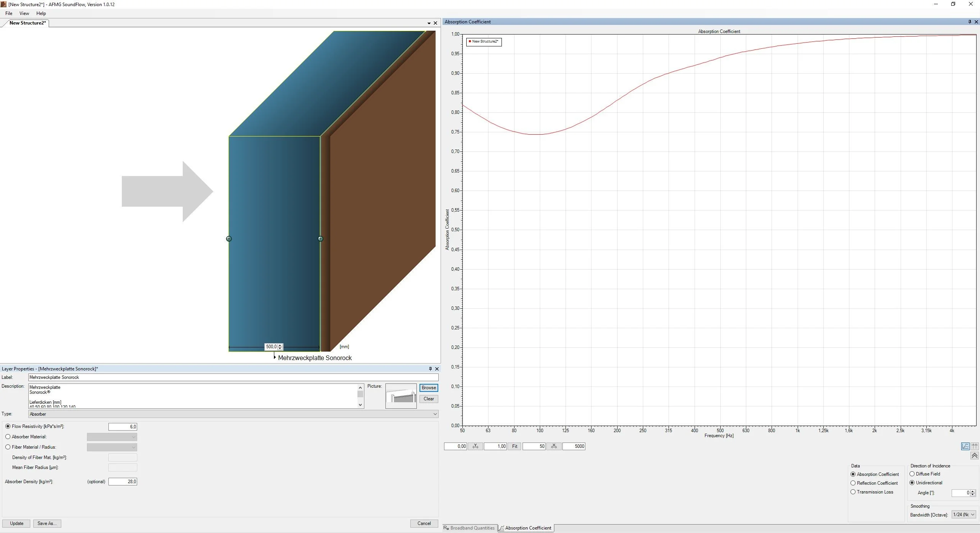Viewport: 980px width, 533px height.
Task: Open the Help menu
Action: [x=41, y=13]
